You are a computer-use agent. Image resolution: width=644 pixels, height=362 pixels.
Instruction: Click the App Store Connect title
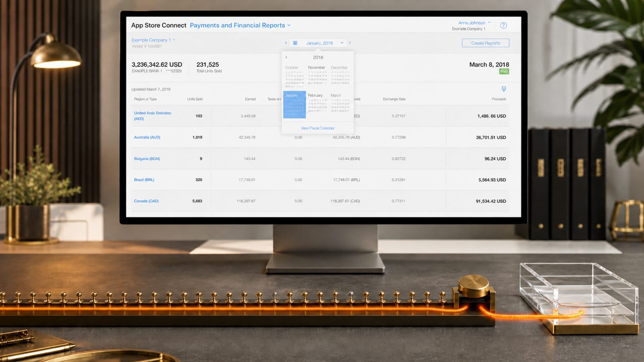[x=159, y=25]
